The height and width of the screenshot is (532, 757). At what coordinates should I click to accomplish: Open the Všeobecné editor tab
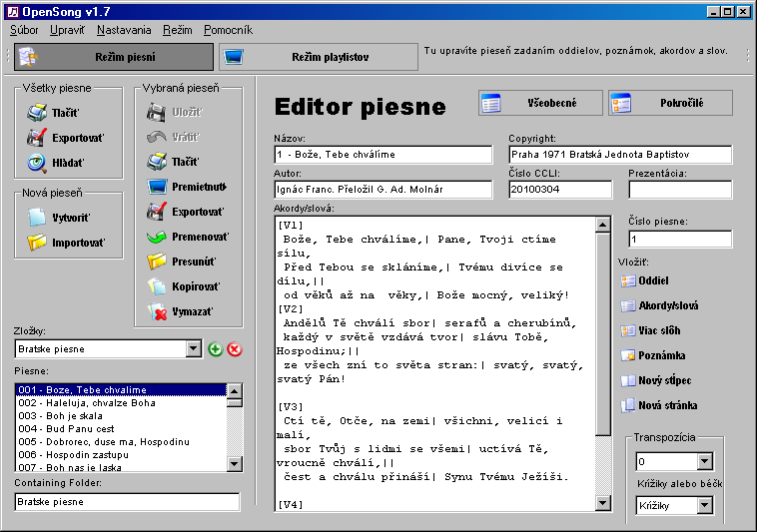click(x=540, y=103)
